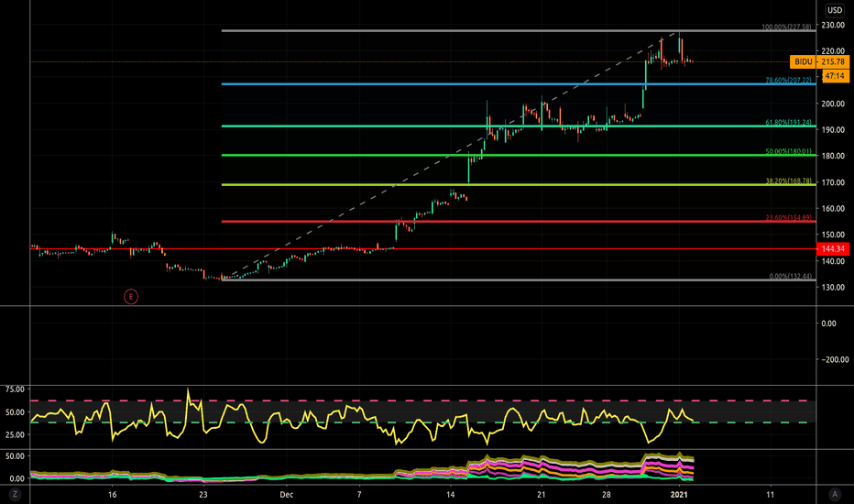Click the 230.00 price axis value
The height and width of the screenshot is (504, 854).
click(833, 25)
